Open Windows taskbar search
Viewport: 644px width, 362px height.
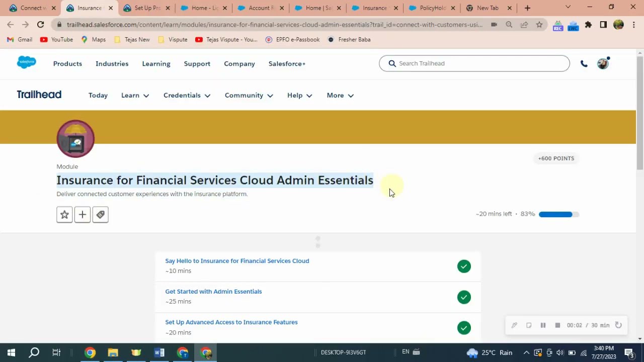34,352
